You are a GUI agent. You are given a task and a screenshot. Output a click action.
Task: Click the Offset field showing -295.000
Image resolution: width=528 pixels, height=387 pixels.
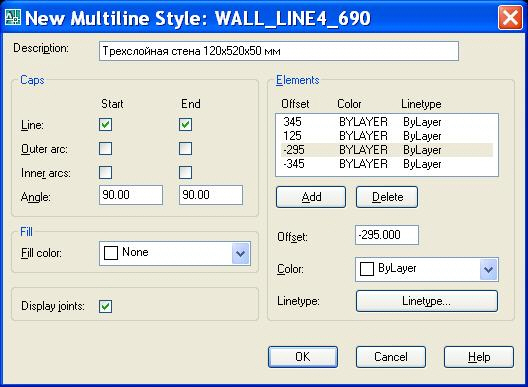(387, 235)
